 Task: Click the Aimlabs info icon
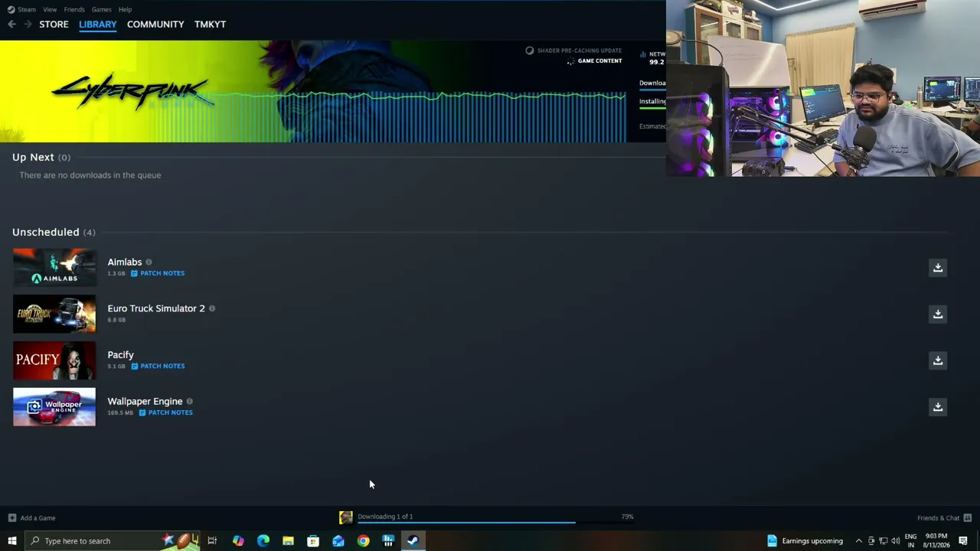pos(149,262)
